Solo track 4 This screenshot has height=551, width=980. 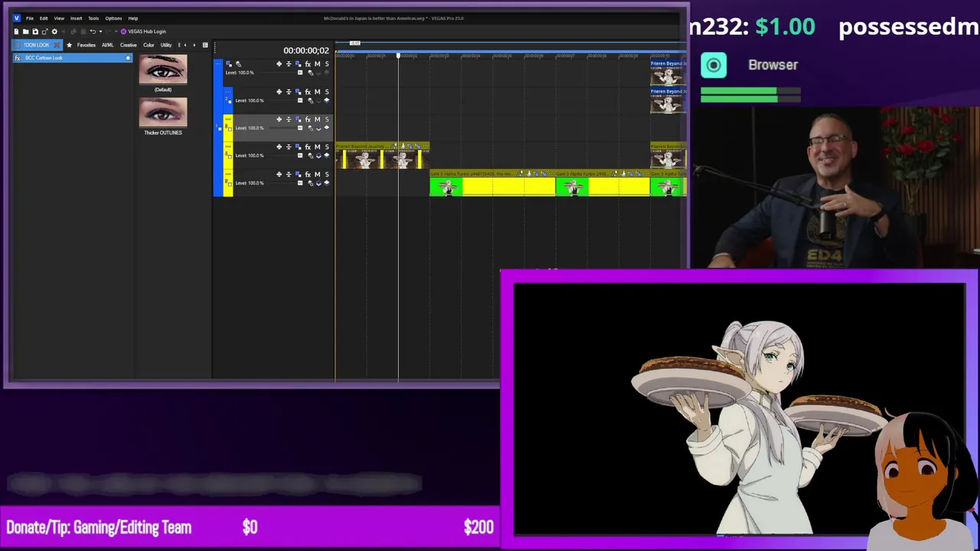coord(327,147)
